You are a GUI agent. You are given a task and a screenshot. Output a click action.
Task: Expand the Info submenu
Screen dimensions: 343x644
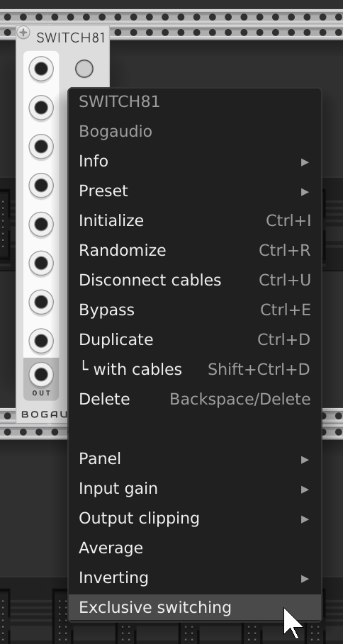point(195,161)
